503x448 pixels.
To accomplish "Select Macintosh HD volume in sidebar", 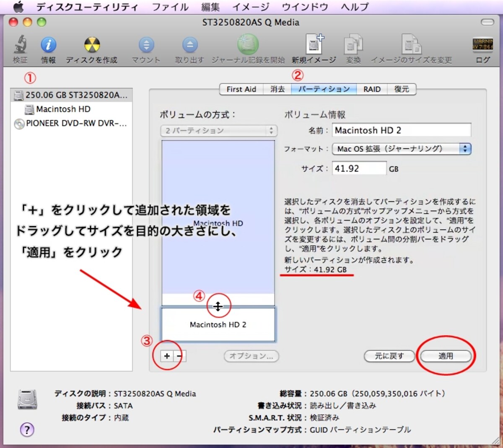I will click(71, 109).
